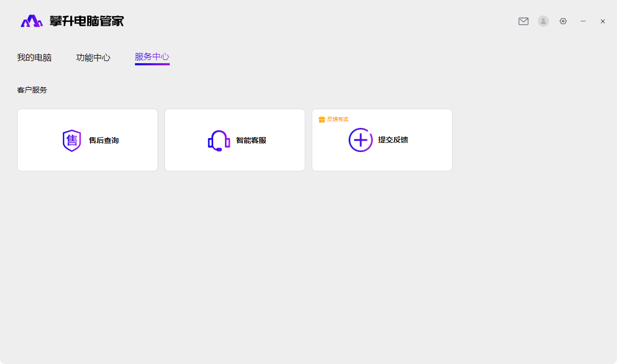The height and width of the screenshot is (364, 617).
Task: Open the 智能客服 text label
Action: (x=251, y=140)
